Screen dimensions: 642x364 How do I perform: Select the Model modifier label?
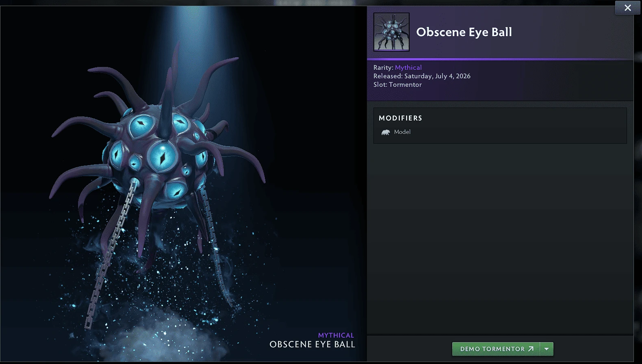[x=402, y=132]
